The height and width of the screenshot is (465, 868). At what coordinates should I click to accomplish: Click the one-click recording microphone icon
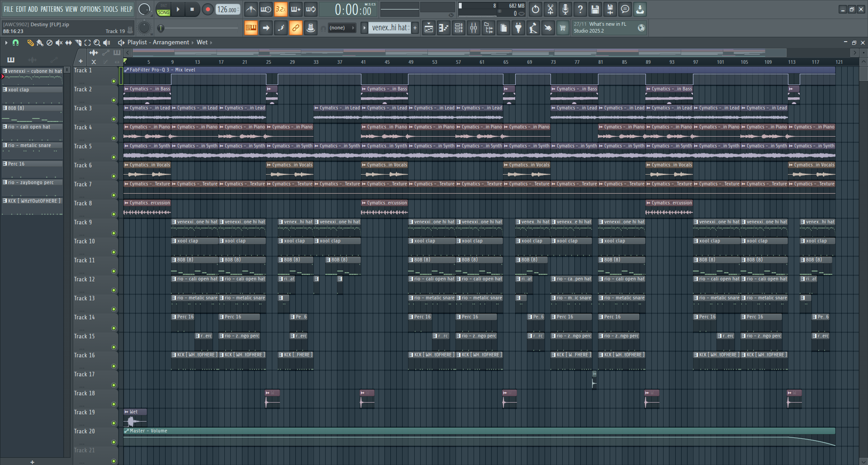click(x=565, y=9)
